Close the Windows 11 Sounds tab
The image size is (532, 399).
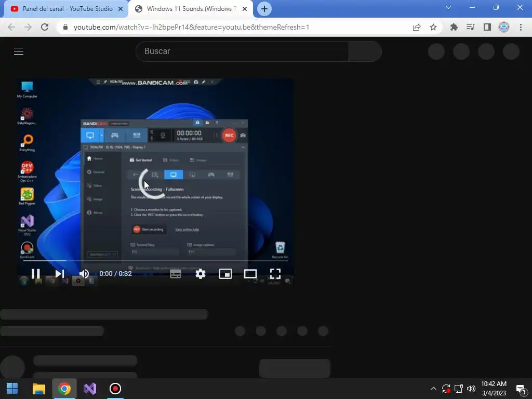click(245, 9)
